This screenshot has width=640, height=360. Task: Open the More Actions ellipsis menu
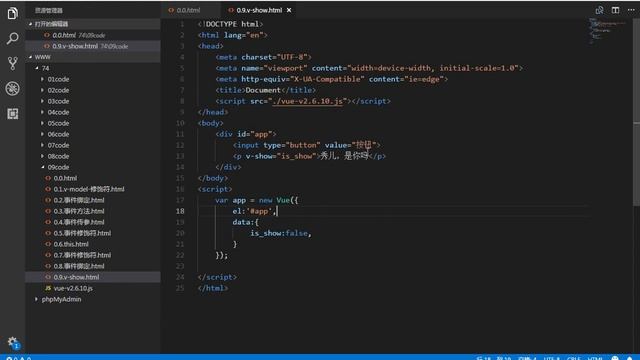click(631, 10)
